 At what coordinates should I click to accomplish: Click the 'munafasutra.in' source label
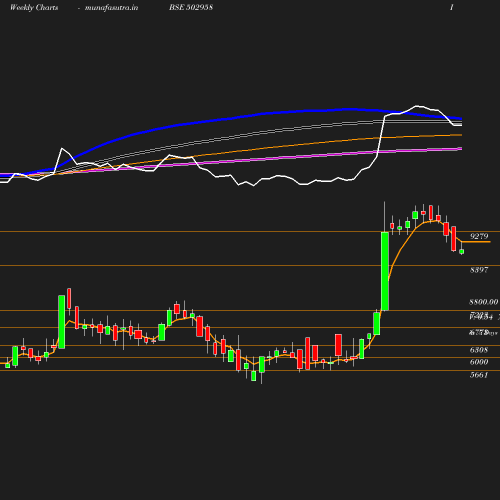pos(111,8)
